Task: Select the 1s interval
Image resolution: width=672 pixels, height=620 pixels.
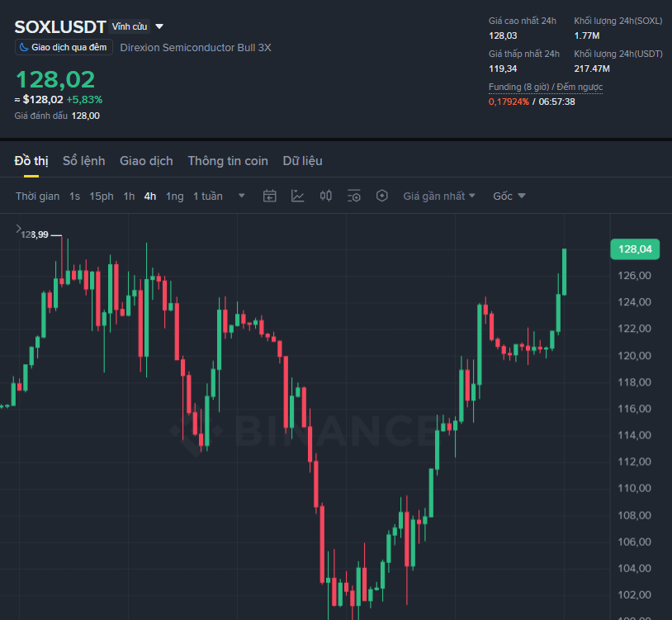Action: click(74, 196)
